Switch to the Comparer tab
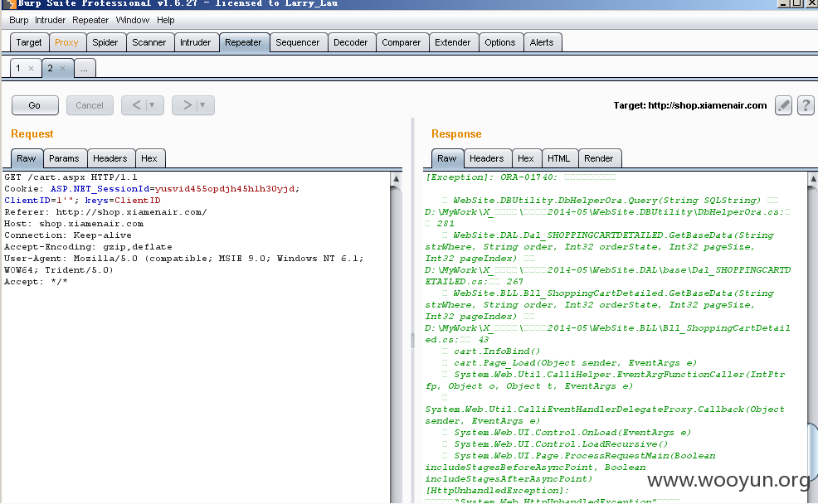 (402, 42)
